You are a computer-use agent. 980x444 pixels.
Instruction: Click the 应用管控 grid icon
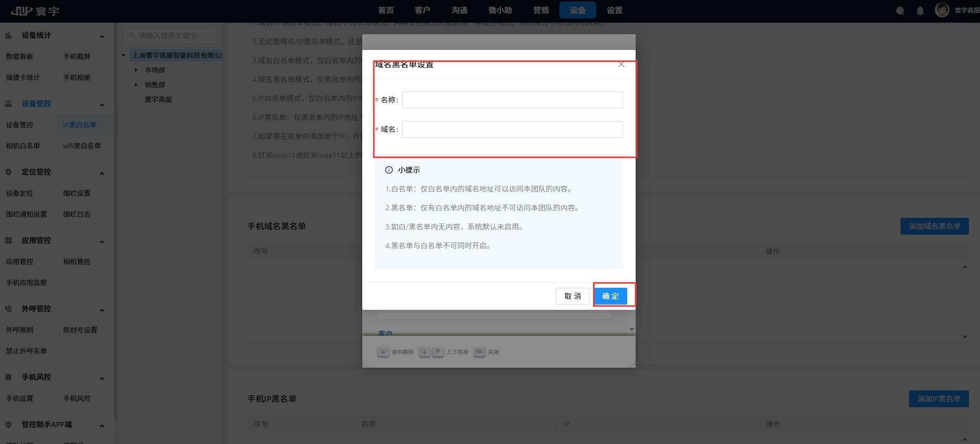(x=8, y=240)
